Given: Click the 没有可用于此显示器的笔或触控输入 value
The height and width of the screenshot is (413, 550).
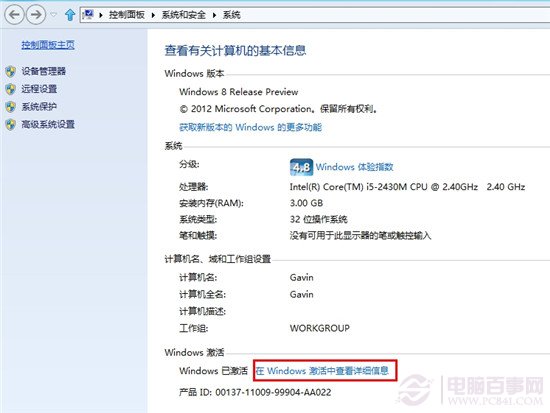Looking at the screenshot, I should point(360,235).
